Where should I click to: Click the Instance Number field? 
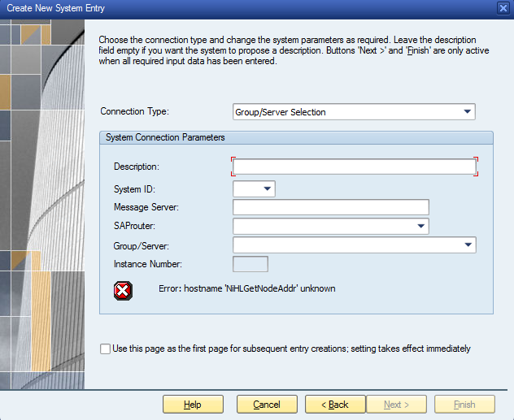click(250, 264)
